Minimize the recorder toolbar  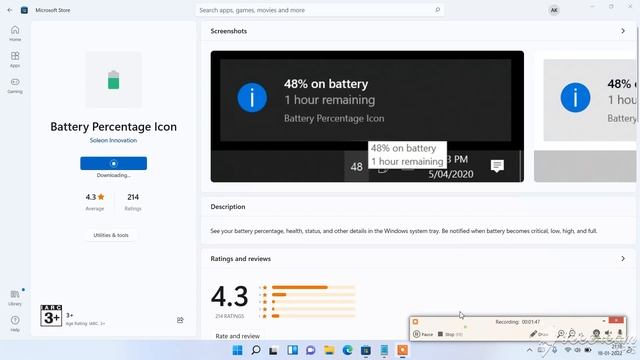(604, 321)
